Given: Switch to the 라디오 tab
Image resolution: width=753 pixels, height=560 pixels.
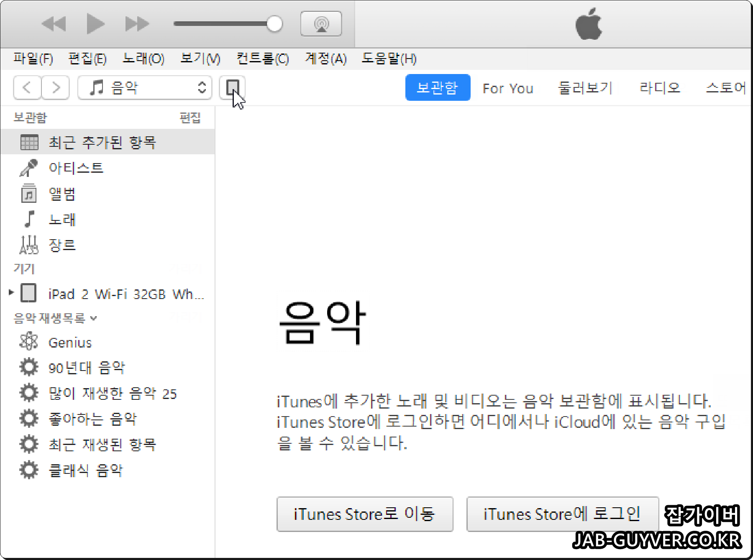Looking at the screenshot, I should tap(660, 88).
